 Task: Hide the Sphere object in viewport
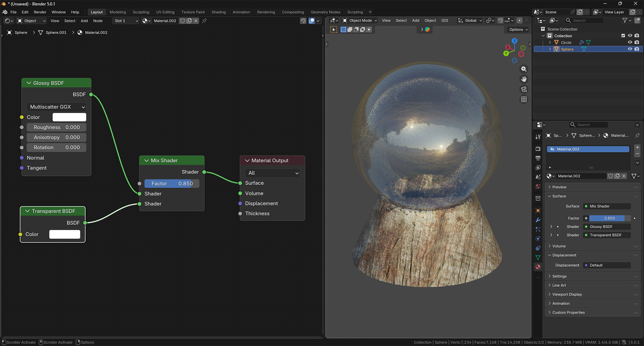point(630,49)
